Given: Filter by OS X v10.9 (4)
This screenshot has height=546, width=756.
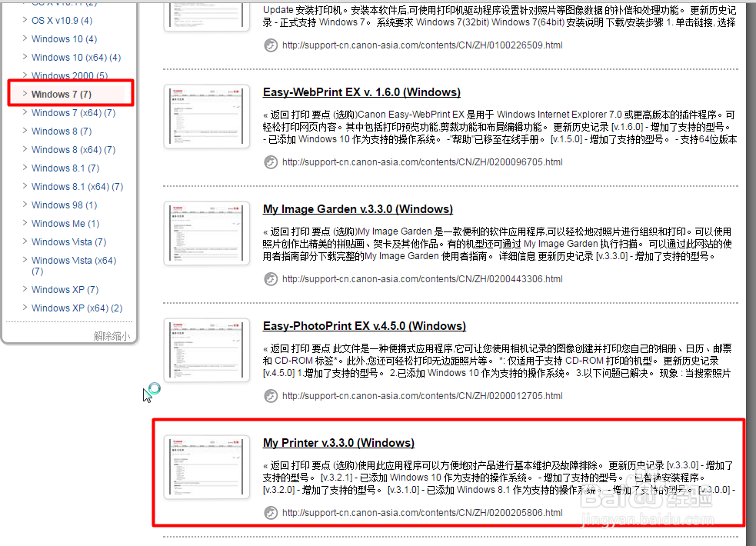Looking at the screenshot, I should point(62,21).
